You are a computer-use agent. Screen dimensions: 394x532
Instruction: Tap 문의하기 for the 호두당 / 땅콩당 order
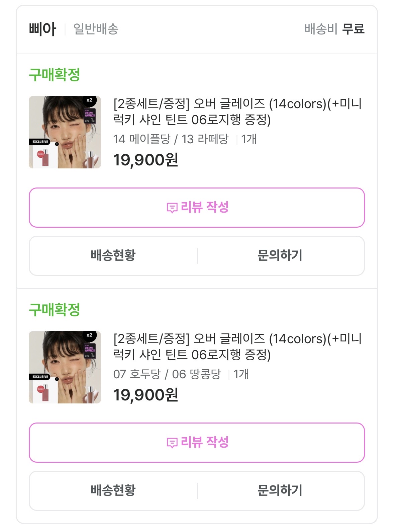point(280,490)
